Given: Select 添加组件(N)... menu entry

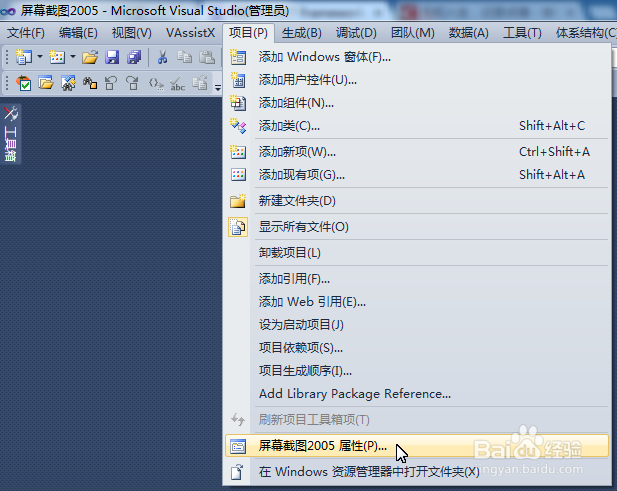Looking at the screenshot, I should (417, 103).
